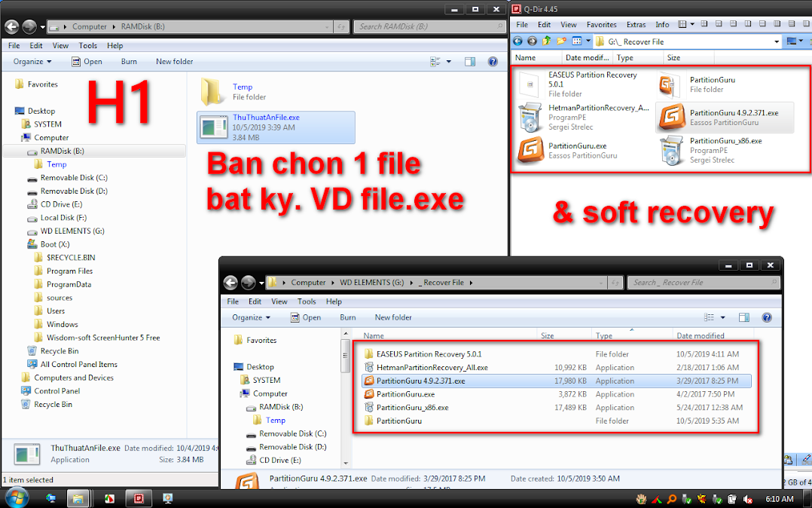The height and width of the screenshot is (508, 812).
Task: Go back in the RAMDisk (B:) window
Action: click(12, 26)
